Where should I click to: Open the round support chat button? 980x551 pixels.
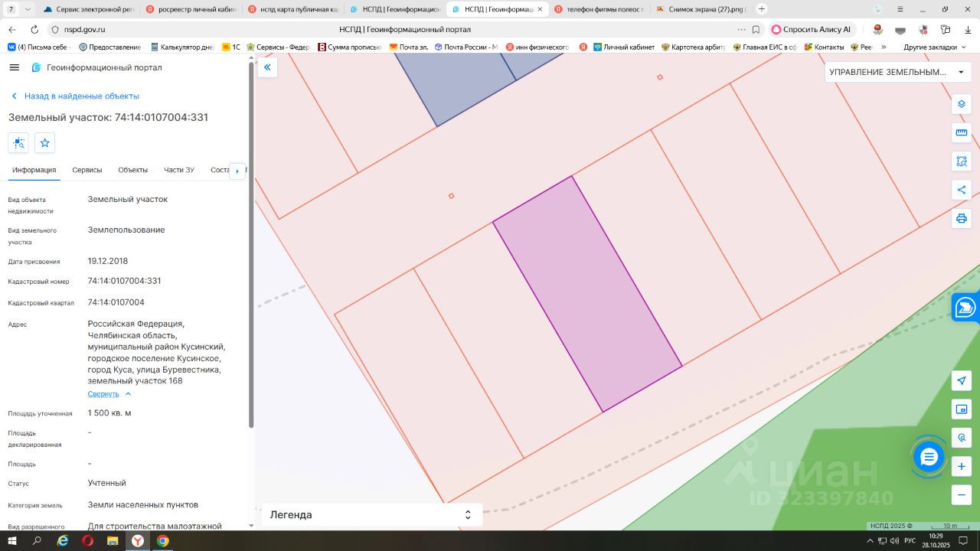click(x=929, y=457)
